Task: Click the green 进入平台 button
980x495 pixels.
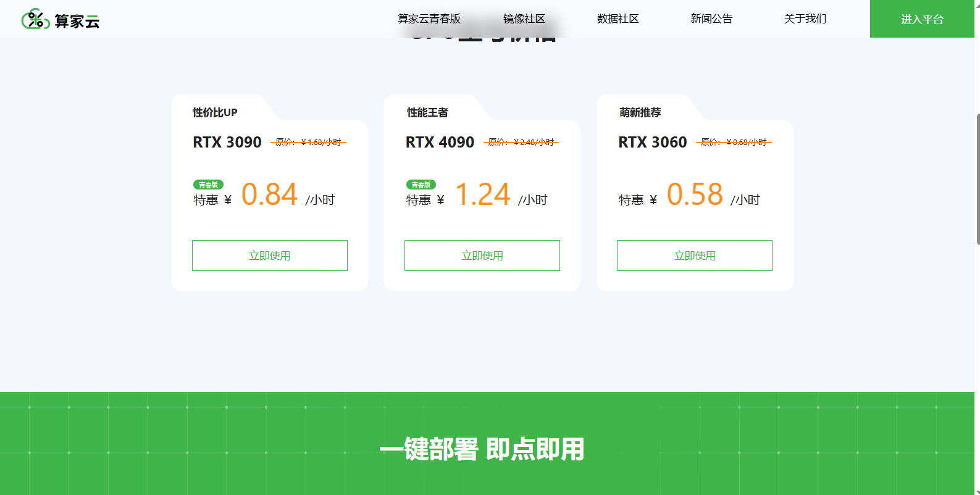Action: 922,19
